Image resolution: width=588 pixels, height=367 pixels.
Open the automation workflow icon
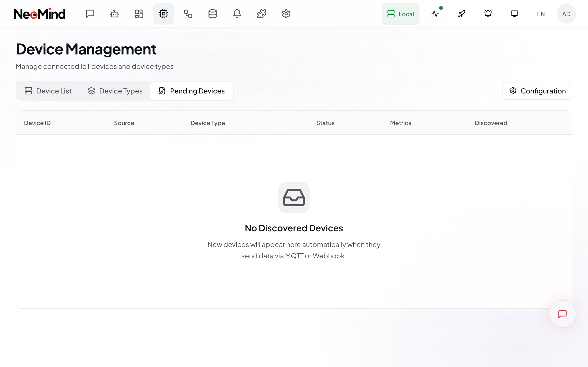point(188,14)
